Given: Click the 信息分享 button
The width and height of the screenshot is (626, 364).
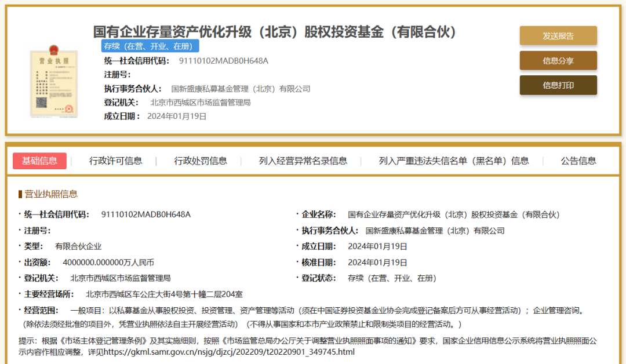Looking at the screenshot, I should (558, 61).
